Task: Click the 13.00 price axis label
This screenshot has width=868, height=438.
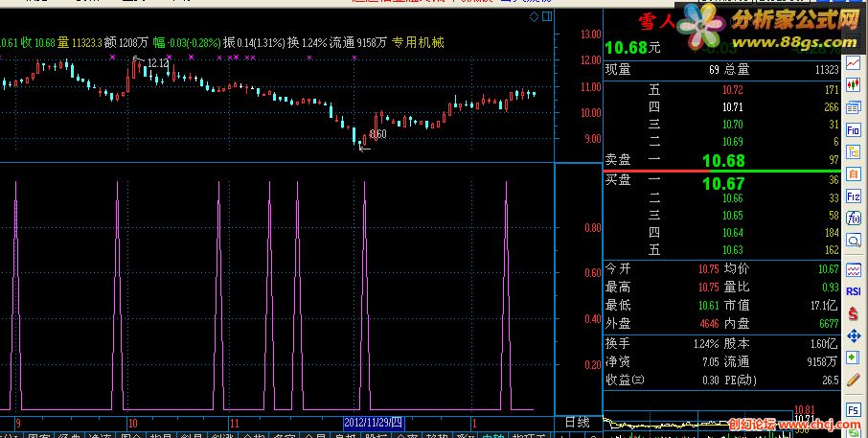Action: click(591, 35)
